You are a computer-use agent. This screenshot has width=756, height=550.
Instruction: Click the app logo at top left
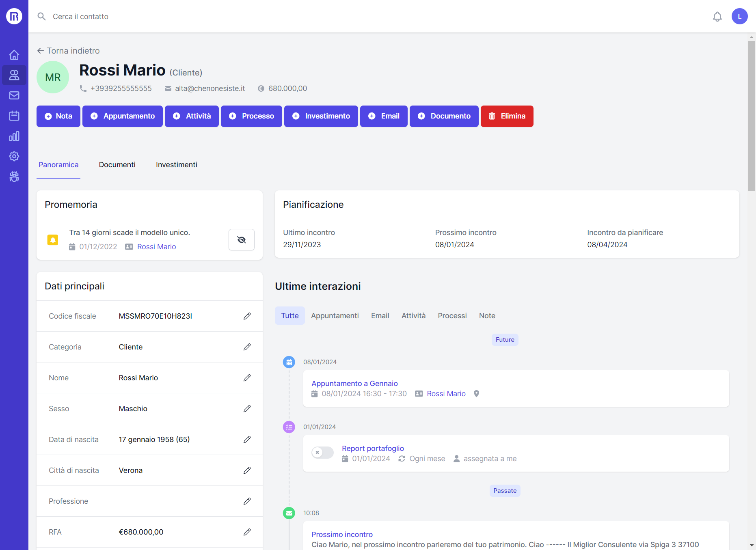[14, 16]
